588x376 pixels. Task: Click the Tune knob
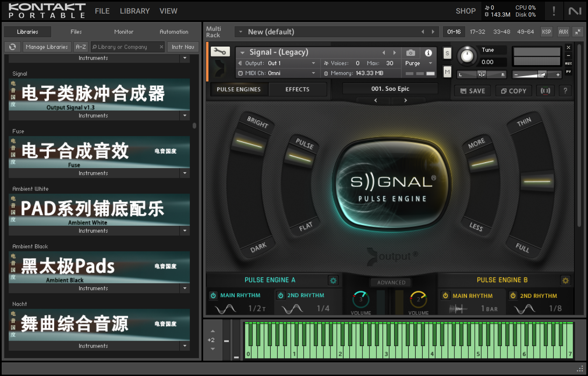point(467,56)
